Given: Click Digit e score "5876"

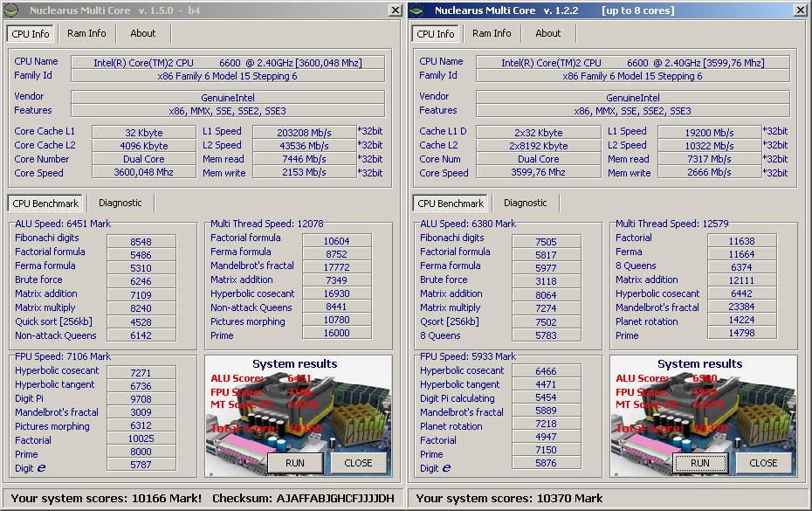Looking at the screenshot, I should click(x=547, y=463).
